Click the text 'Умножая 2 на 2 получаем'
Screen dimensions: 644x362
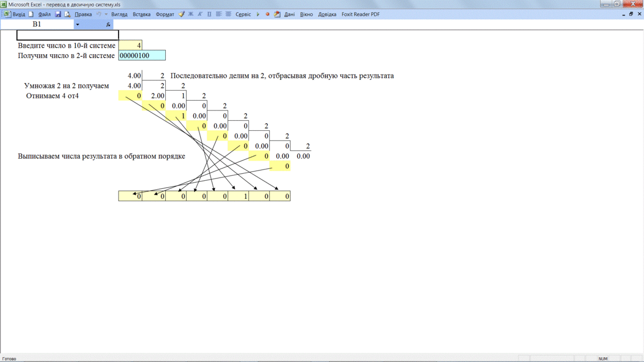tap(67, 86)
